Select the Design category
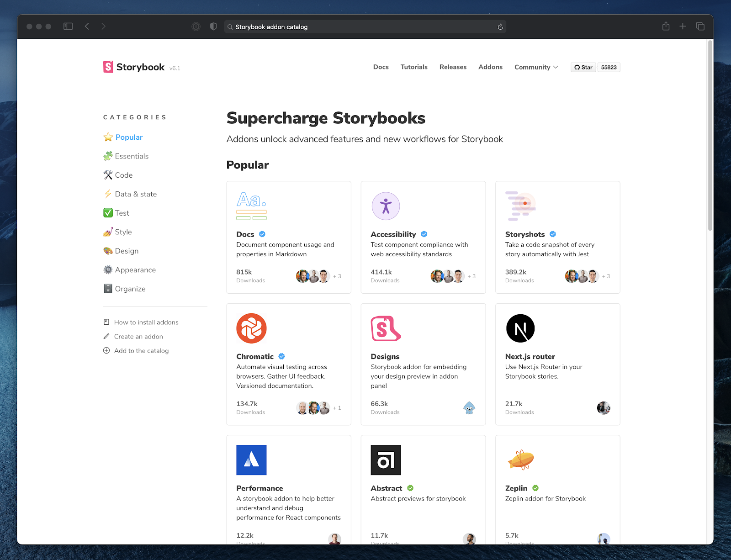731x560 pixels. coord(121,251)
